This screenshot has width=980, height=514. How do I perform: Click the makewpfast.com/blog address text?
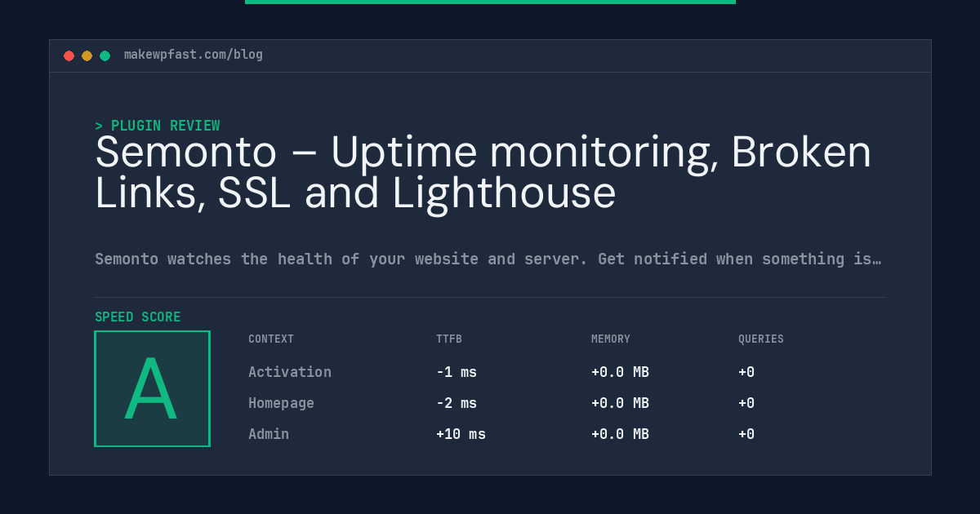[194, 55]
